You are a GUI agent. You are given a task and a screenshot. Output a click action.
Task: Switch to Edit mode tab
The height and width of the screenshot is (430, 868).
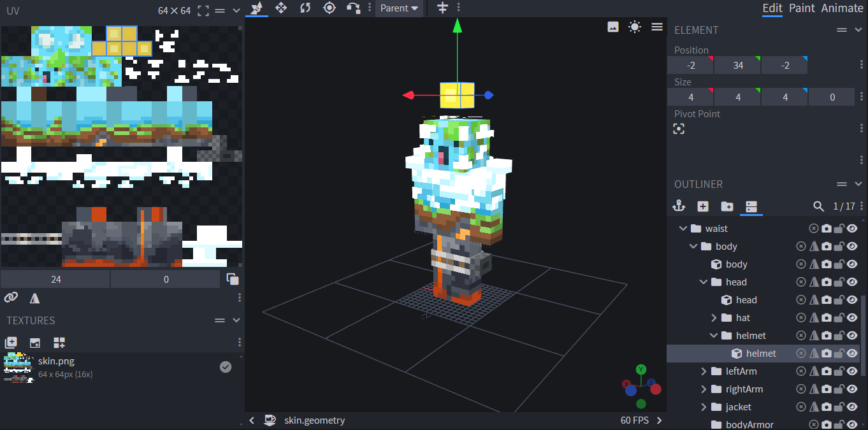[772, 8]
